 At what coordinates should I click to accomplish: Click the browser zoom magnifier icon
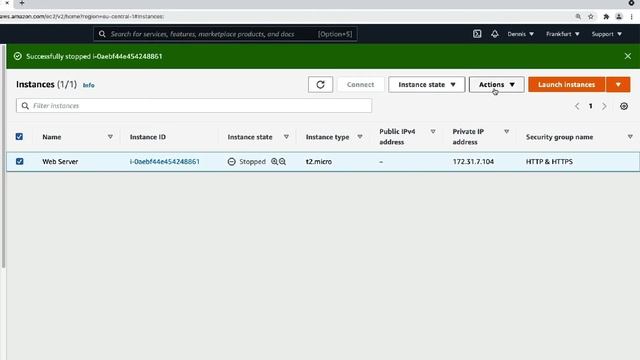point(578,17)
